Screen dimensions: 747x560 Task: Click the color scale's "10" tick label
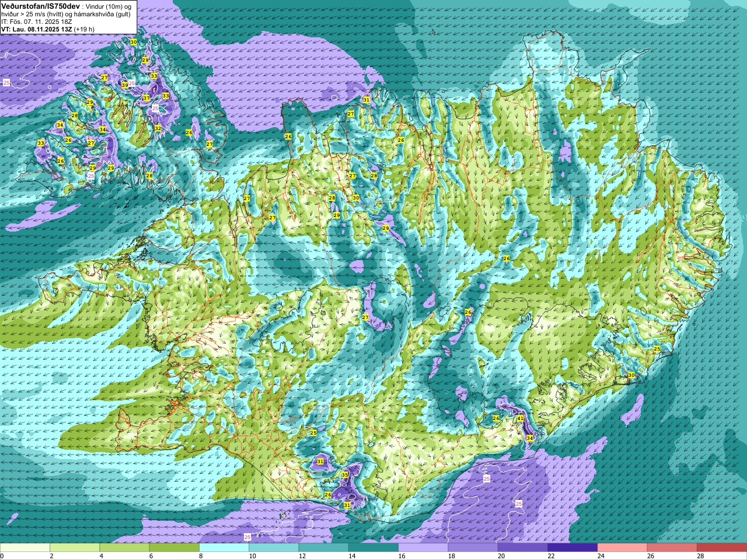[x=253, y=556]
